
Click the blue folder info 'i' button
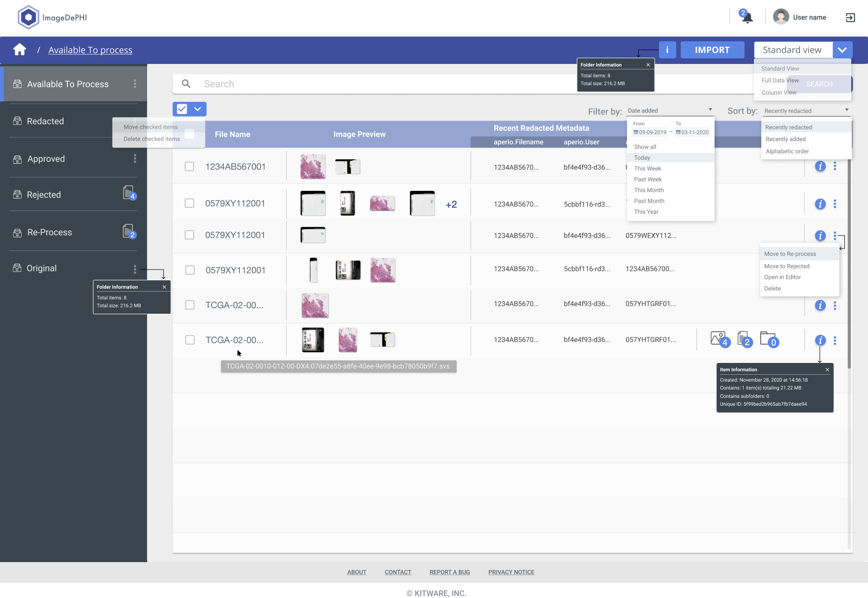tap(667, 50)
